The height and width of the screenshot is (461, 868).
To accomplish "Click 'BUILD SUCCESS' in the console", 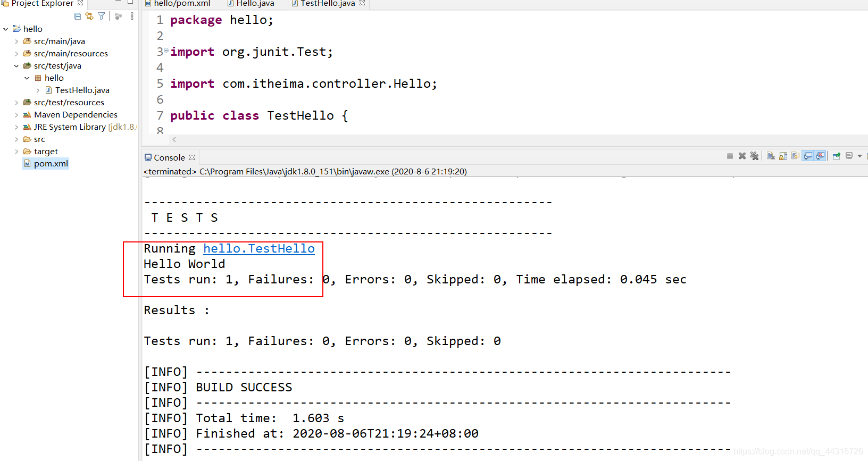I will 244,387.
